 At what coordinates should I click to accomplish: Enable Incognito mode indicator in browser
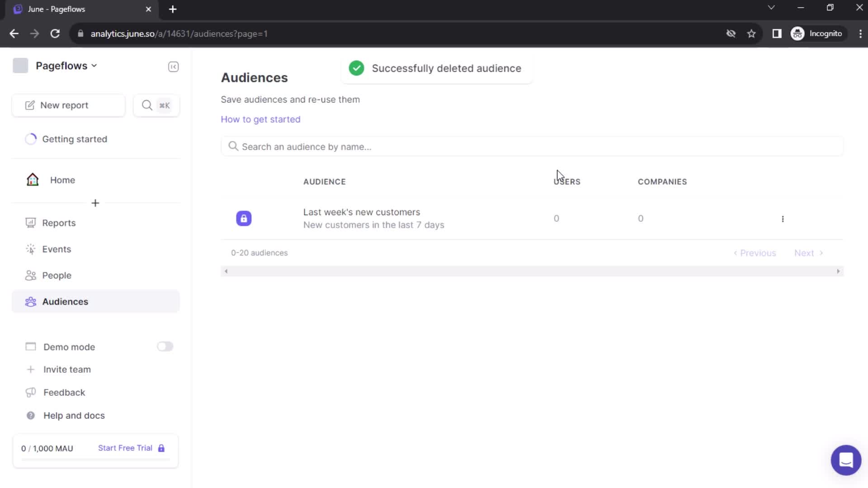[x=817, y=33]
